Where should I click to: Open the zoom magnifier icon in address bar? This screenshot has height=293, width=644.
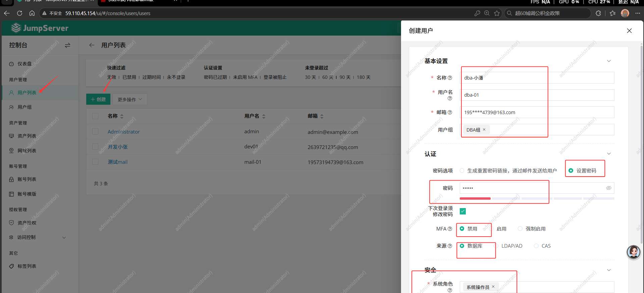[x=487, y=13]
